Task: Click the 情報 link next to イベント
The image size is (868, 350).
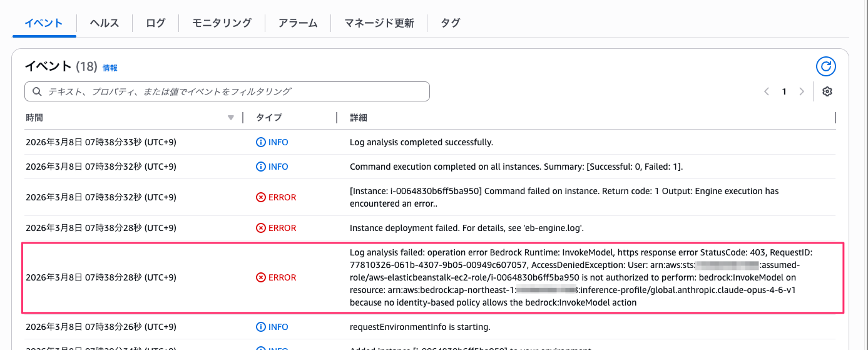Action: [x=110, y=68]
